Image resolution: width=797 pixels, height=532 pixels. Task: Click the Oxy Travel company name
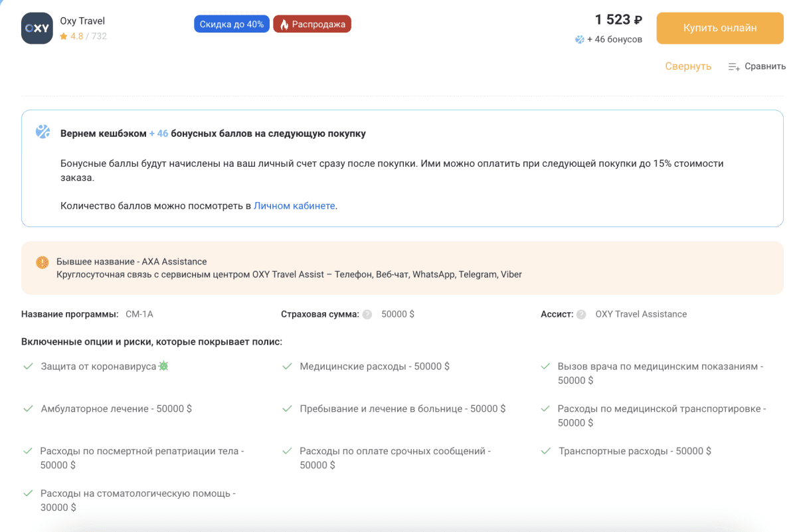click(82, 21)
